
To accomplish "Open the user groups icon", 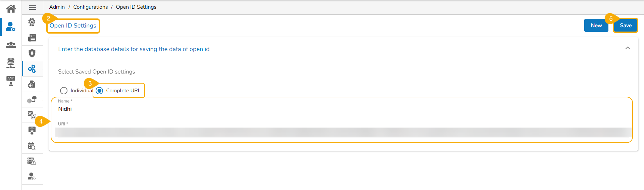I will pyautogui.click(x=11, y=45).
